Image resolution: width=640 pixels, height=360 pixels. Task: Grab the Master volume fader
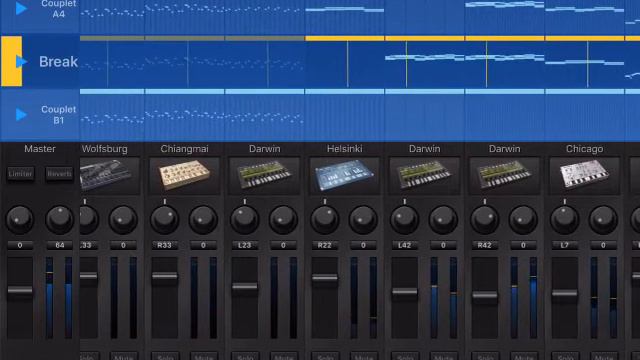20,290
